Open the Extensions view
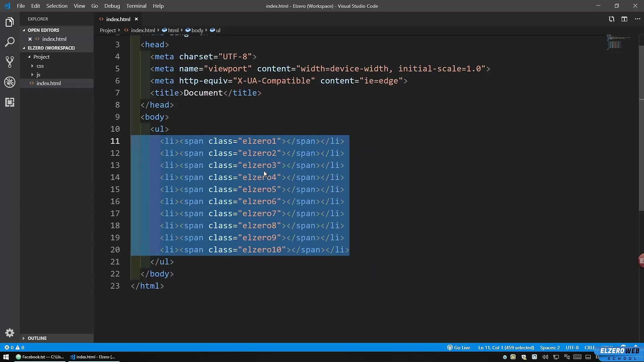Image resolution: width=644 pixels, height=362 pixels. click(x=10, y=102)
